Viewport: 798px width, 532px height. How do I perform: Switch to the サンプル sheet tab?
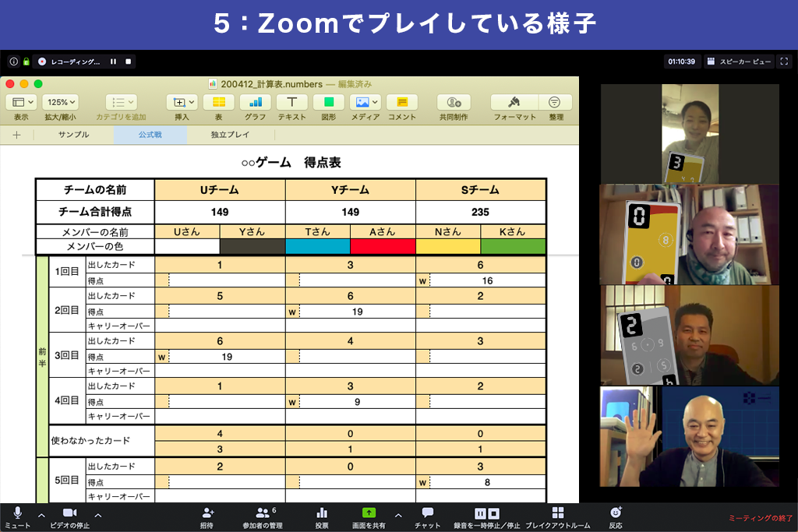click(74, 135)
